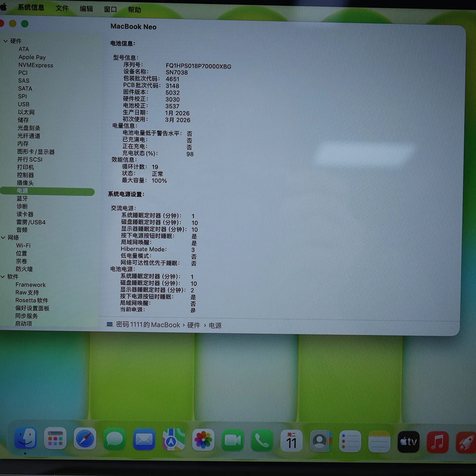Collapse the 硬件 section in sidebar
476x476 pixels.
[x=5, y=41]
